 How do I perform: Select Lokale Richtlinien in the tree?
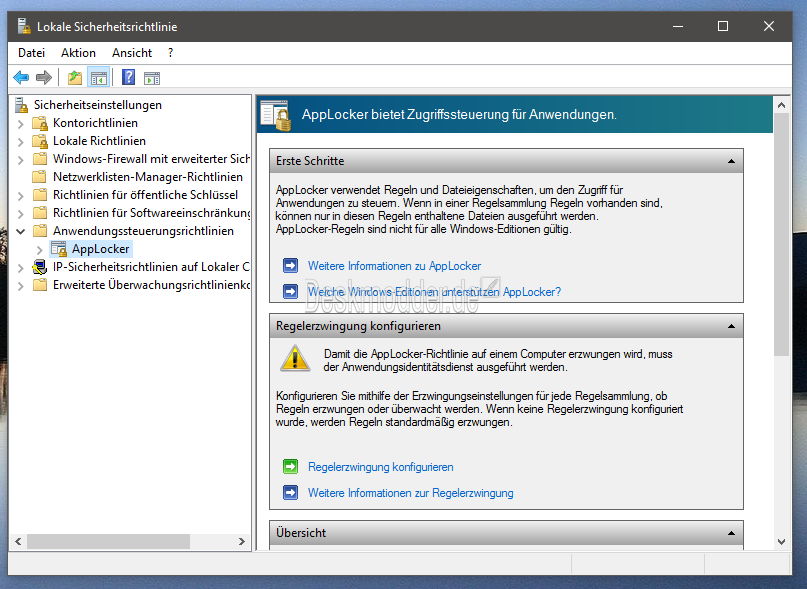click(x=99, y=141)
